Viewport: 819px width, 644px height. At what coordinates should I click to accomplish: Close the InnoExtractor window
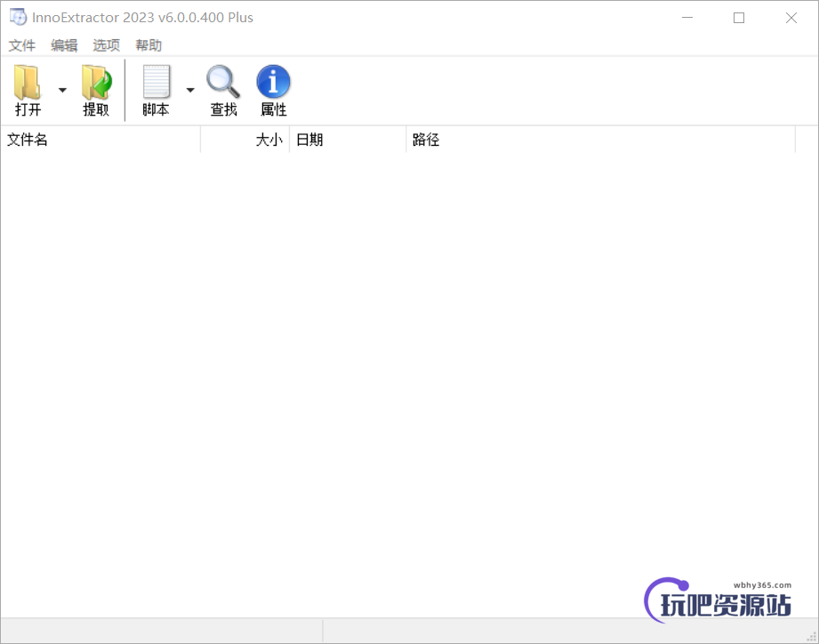pos(791,18)
